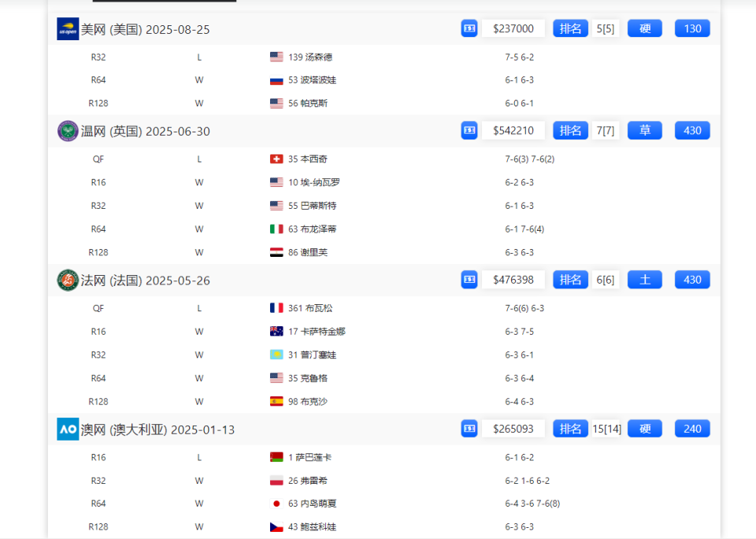The width and height of the screenshot is (756, 539).
Task: Click the score 7-5 6-2
Action: coord(519,57)
